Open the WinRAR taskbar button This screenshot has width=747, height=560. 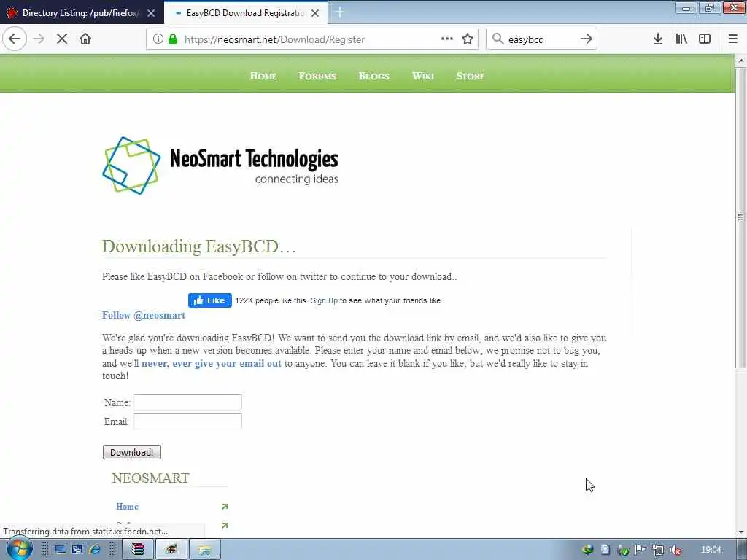tap(138, 550)
